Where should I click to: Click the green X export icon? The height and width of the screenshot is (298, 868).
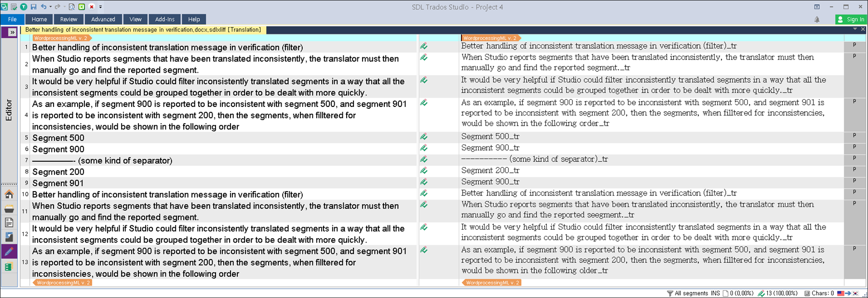click(81, 7)
